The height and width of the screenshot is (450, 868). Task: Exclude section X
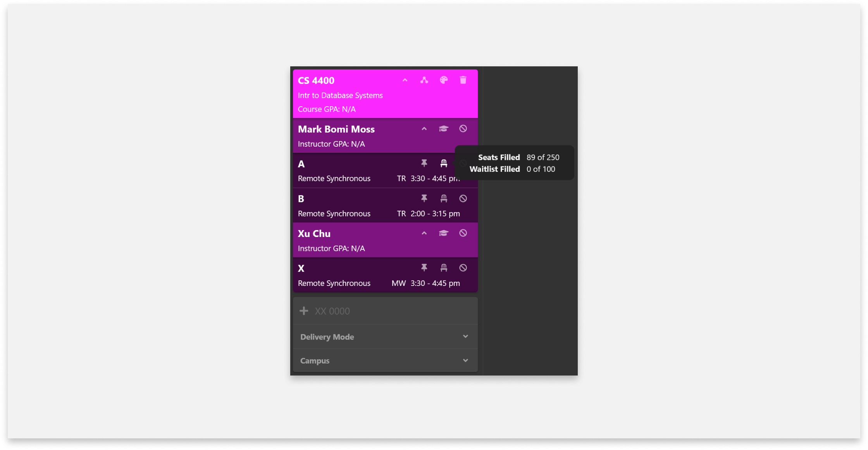coord(463,268)
